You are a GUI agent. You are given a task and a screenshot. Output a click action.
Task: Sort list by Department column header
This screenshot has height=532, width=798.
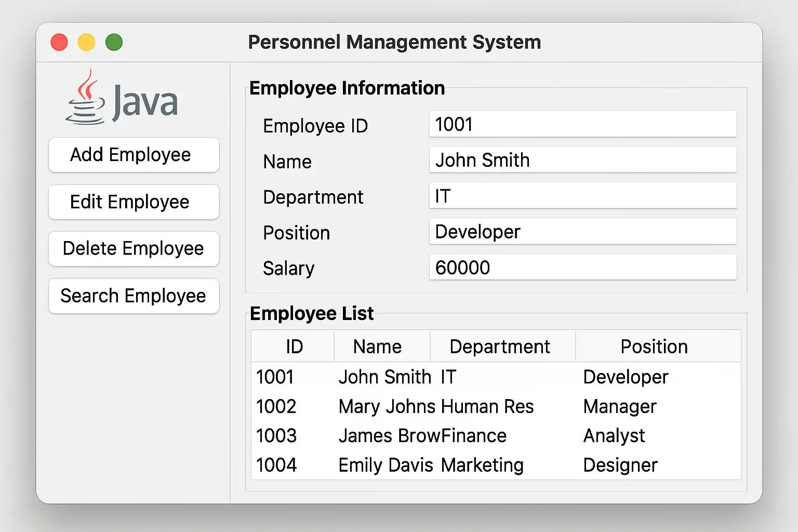pos(499,347)
